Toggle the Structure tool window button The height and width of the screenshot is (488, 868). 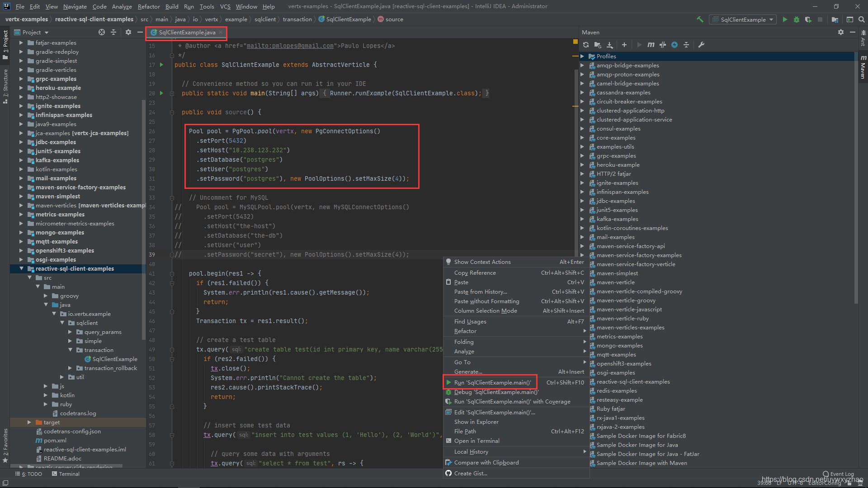(5, 86)
